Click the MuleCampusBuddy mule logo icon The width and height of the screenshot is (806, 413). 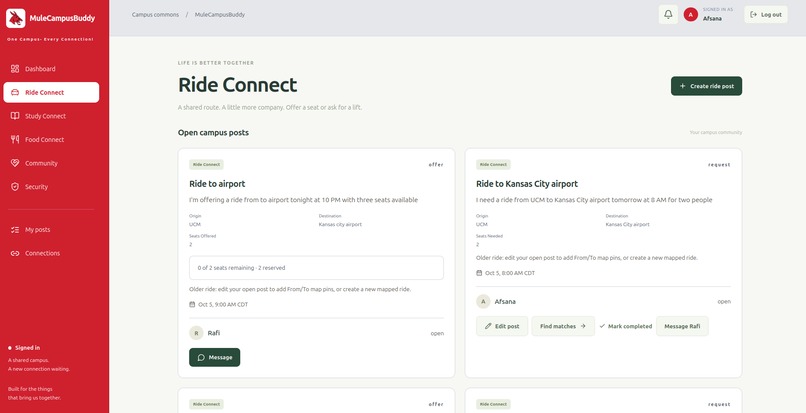pyautogui.click(x=15, y=18)
